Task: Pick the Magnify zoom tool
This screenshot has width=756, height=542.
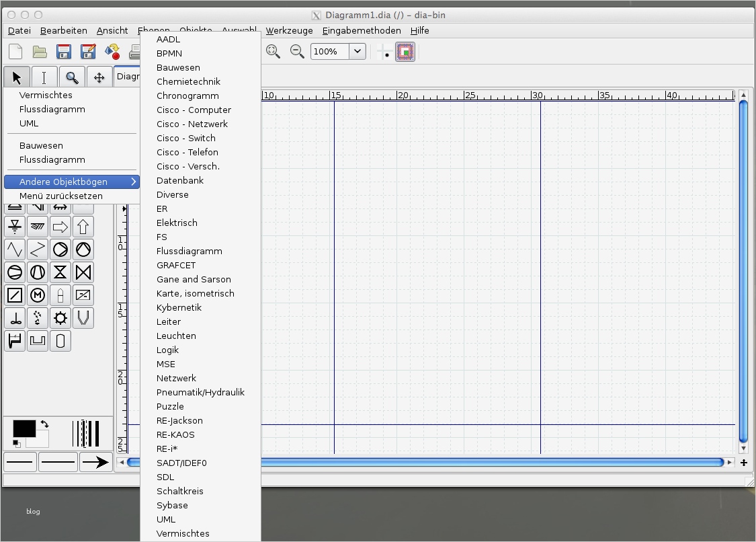Action: 72,76
